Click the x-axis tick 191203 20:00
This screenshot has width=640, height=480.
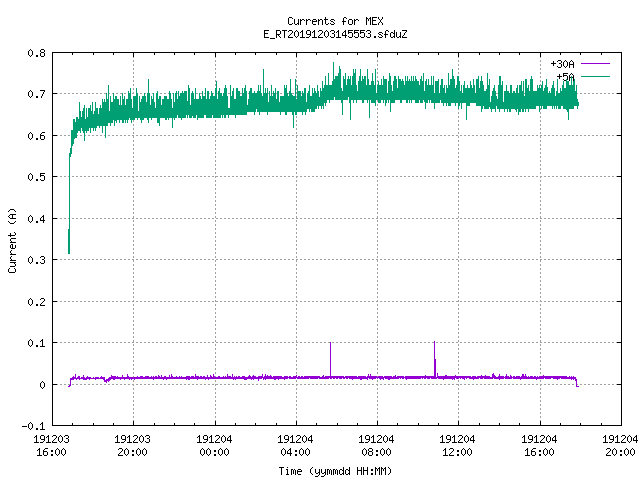pos(132,445)
